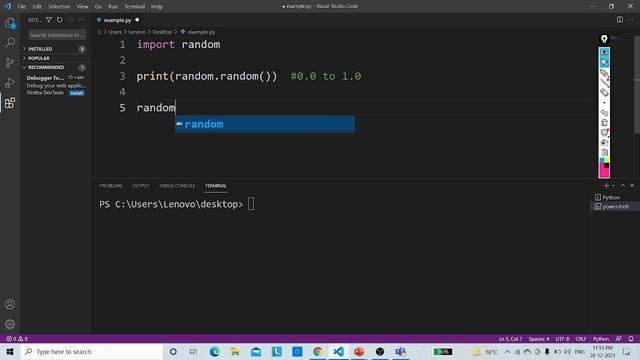
Task: Open the Explorer view in activity bar
Action: (10, 23)
